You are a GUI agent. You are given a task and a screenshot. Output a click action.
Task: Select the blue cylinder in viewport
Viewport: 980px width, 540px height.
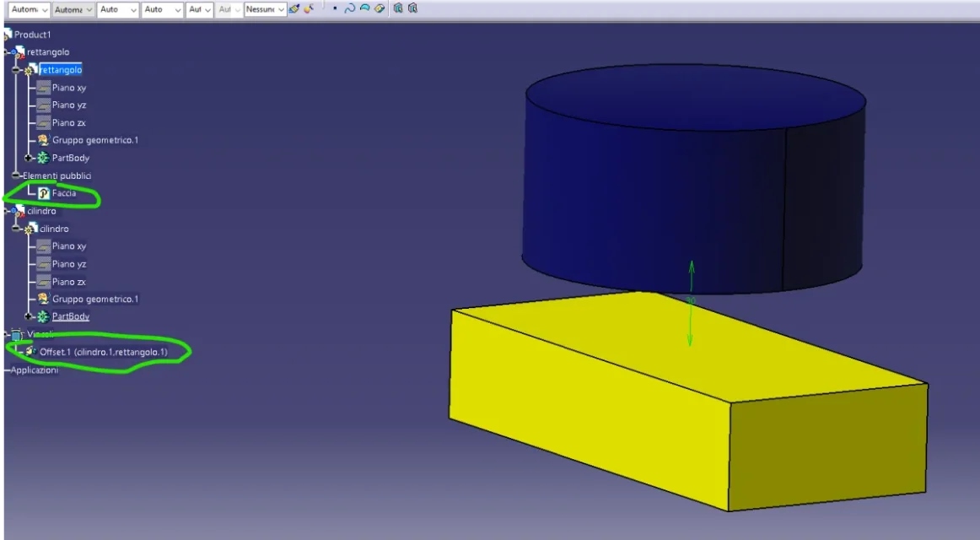click(694, 181)
